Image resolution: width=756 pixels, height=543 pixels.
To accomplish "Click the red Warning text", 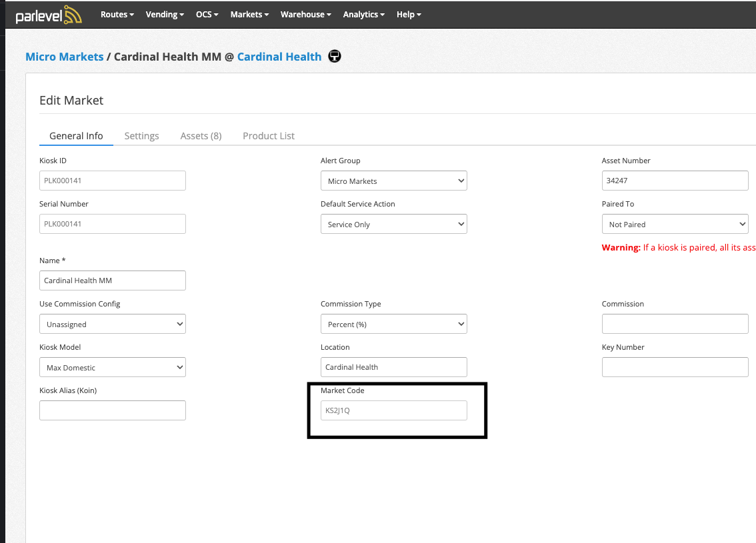I will [679, 247].
